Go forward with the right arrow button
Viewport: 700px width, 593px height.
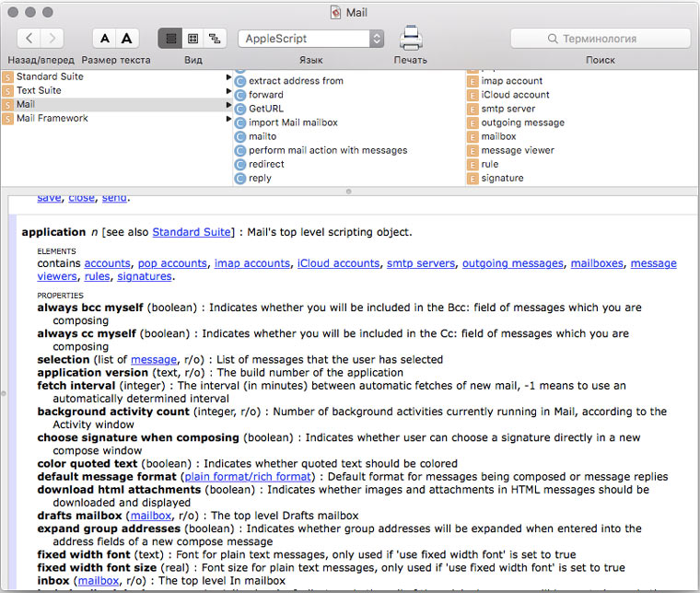click(x=52, y=39)
